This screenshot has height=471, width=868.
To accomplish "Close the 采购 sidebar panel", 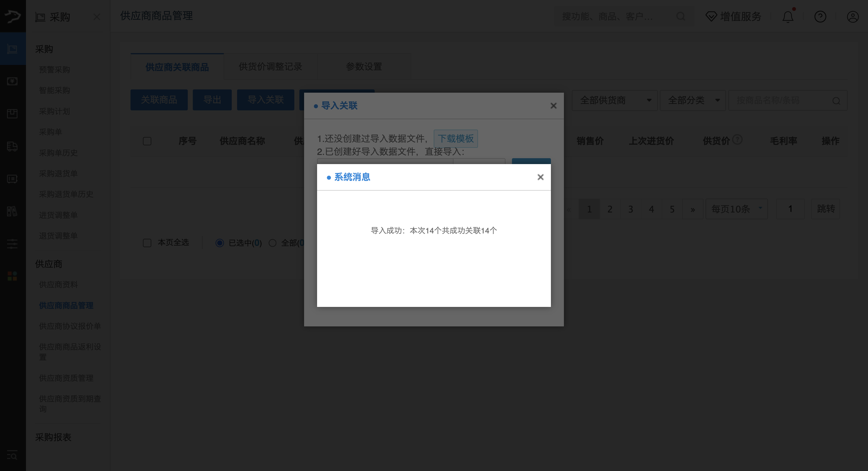I will [x=97, y=17].
